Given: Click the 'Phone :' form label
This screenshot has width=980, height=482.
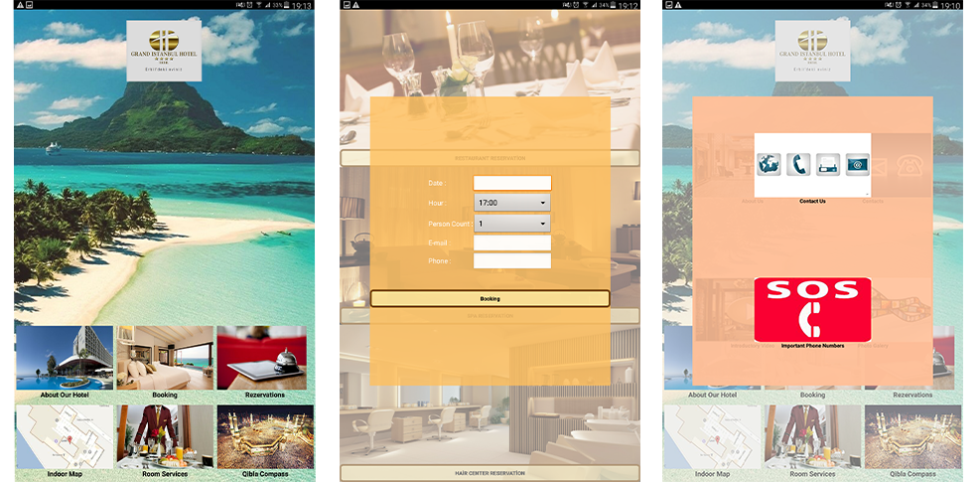Looking at the screenshot, I should tap(440, 261).
